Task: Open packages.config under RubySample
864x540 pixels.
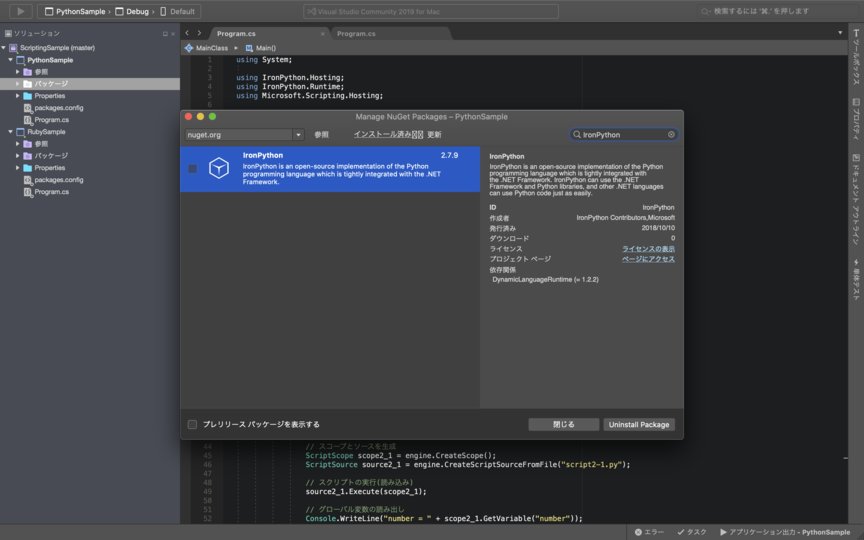Action: (x=58, y=180)
